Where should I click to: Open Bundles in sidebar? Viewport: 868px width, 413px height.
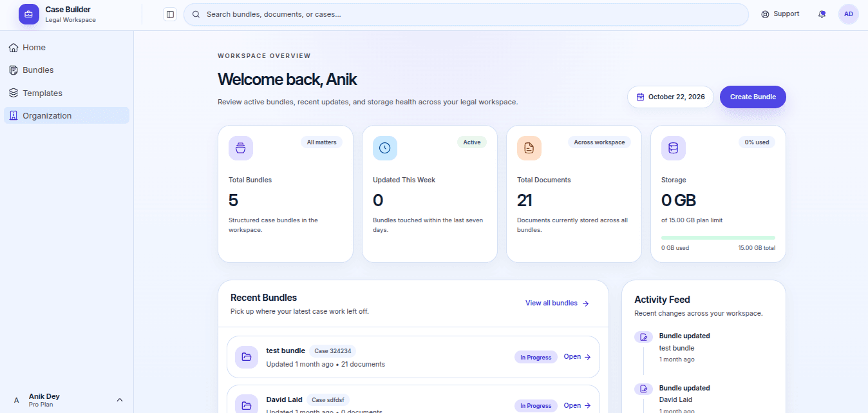[66, 70]
